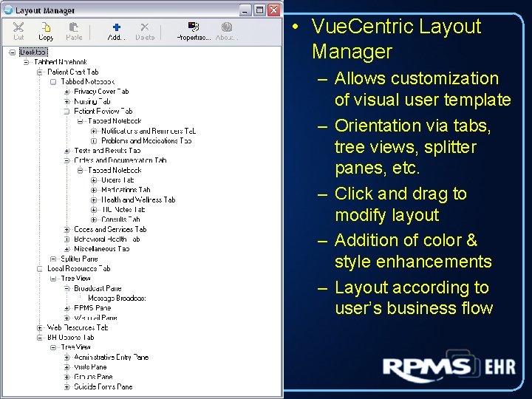Viewport: 532px width, 399px height.
Task: Select the Health and Wellness Tab item
Action: pos(138,199)
